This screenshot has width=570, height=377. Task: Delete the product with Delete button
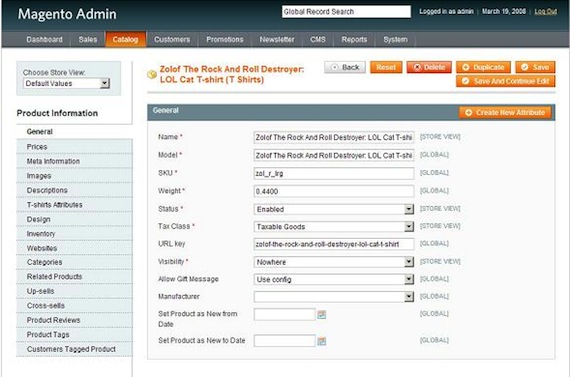click(x=429, y=67)
